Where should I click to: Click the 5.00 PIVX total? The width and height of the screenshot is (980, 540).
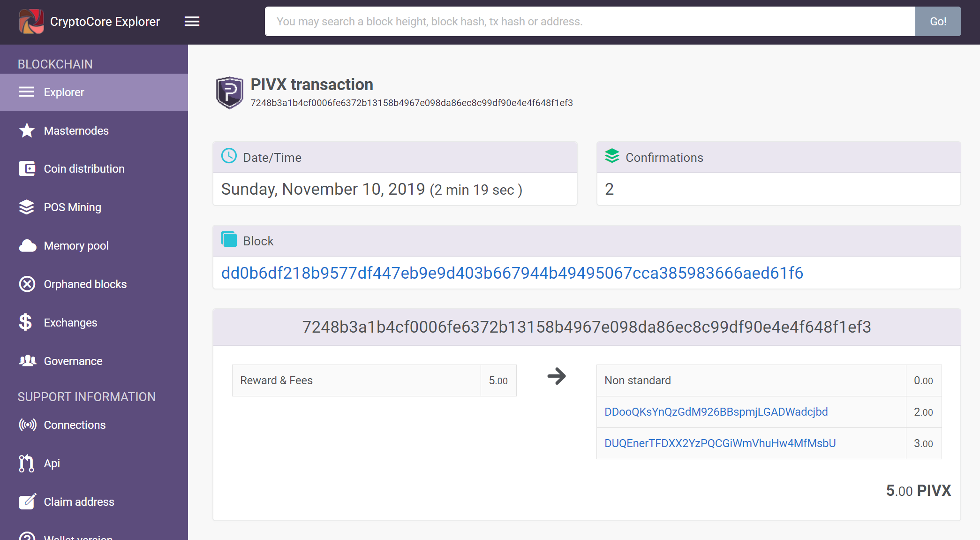(x=918, y=491)
